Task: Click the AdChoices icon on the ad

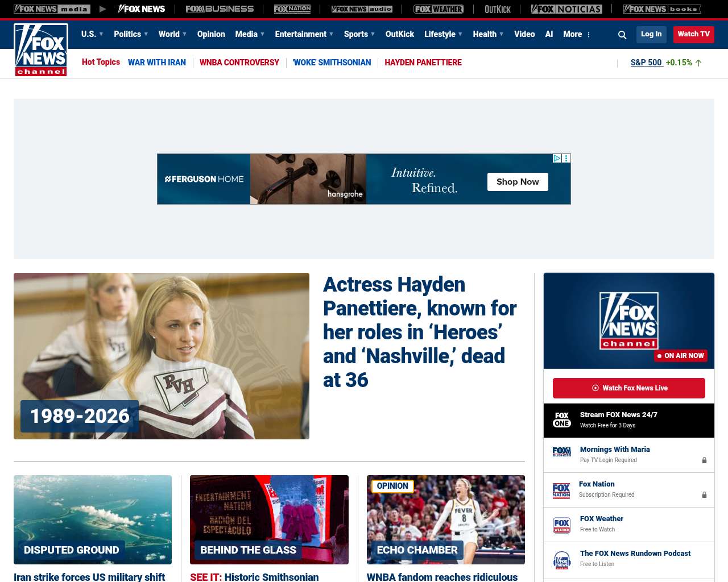Action: coord(557,159)
